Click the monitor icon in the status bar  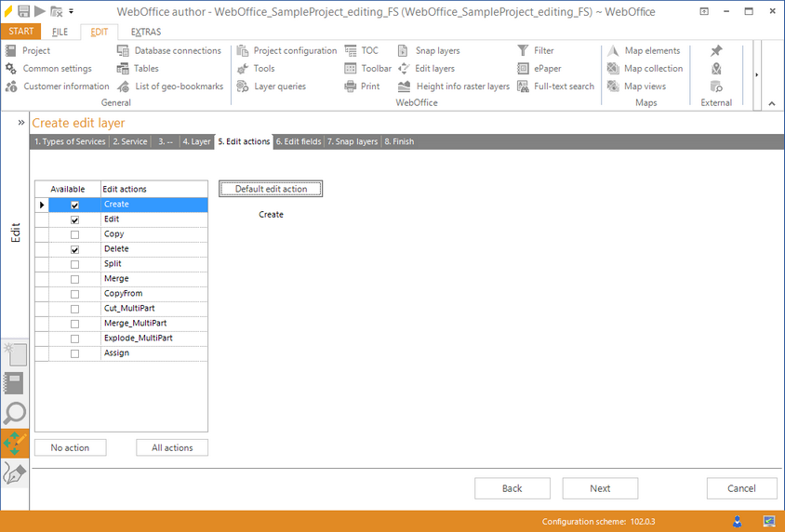click(x=769, y=522)
